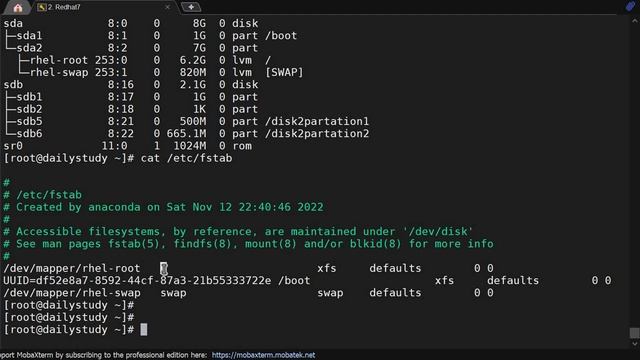The width and height of the screenshot is (640, 360).
Task: Click the '820M' size of rhel-swap
Action: [x=193, y=72]
